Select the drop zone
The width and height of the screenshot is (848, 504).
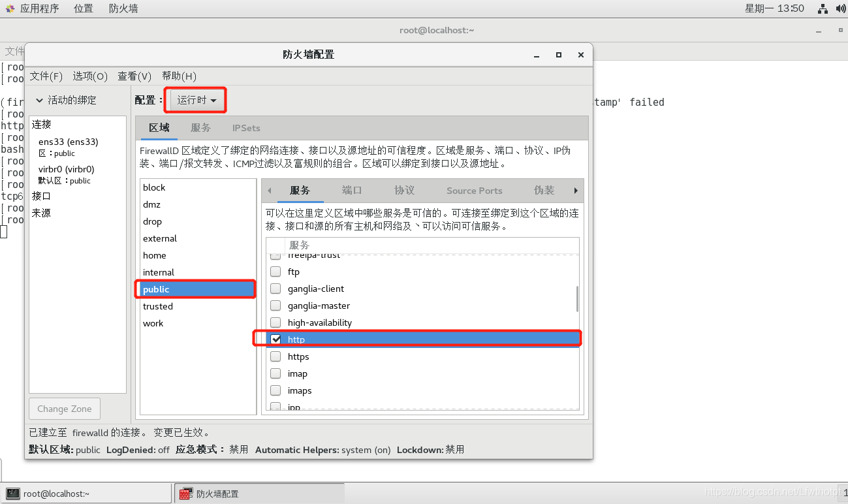pyautogui.click(x=198, y=221)
